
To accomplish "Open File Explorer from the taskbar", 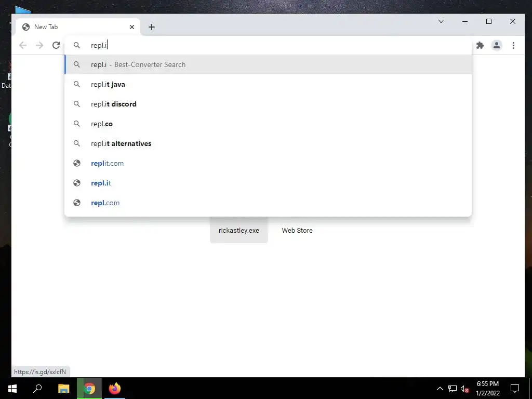I will click(x=63, y=389).
